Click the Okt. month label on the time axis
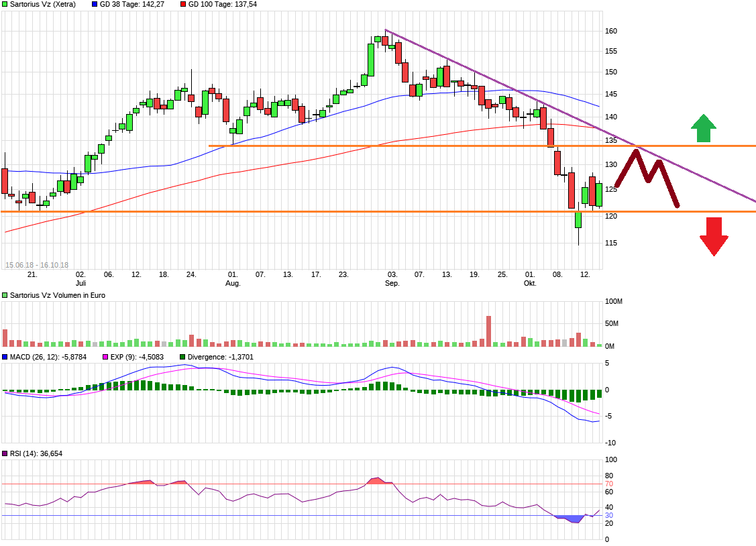 [530, 284]
